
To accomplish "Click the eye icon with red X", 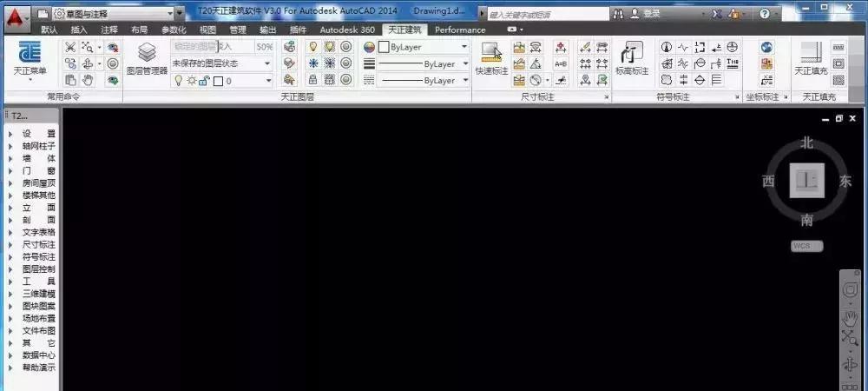I will 113,48.
